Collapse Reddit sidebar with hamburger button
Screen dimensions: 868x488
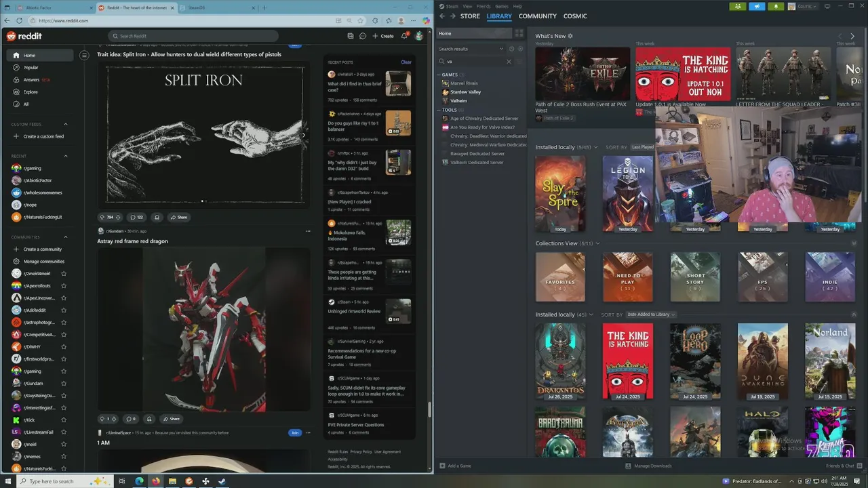click(x=84, y=55)
